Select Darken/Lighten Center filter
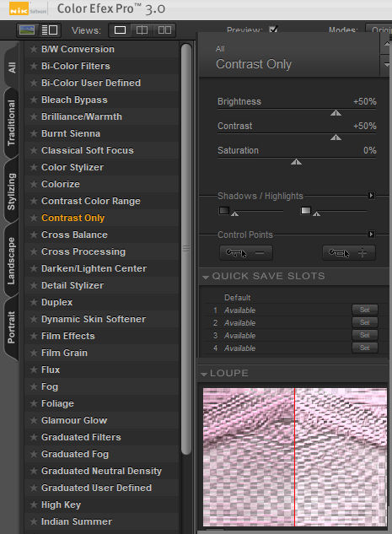The image size is (392, 534). click(x=94, y=268)
